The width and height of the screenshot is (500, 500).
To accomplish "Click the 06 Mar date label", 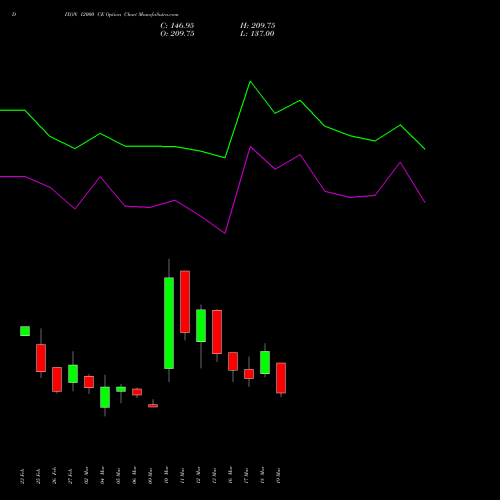I will pyautogui.click(x=134, y=475).
